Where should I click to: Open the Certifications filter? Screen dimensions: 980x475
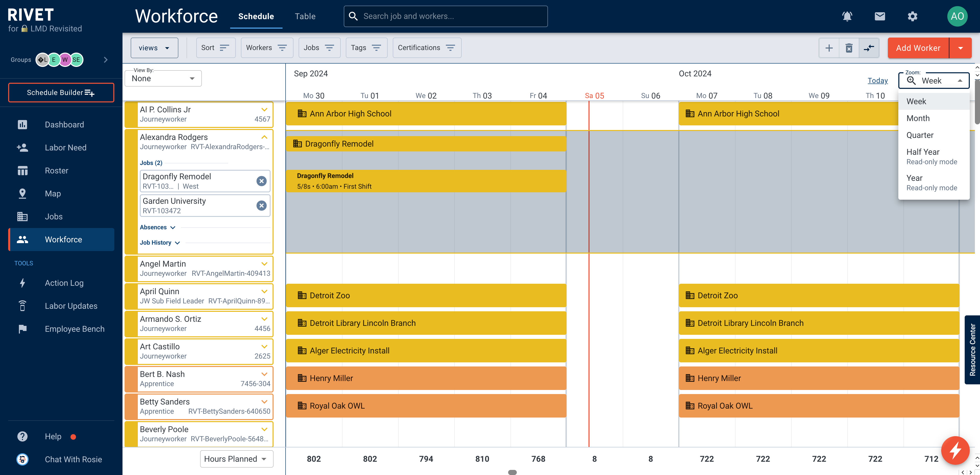pyautogui.click(x=427, y=48)
